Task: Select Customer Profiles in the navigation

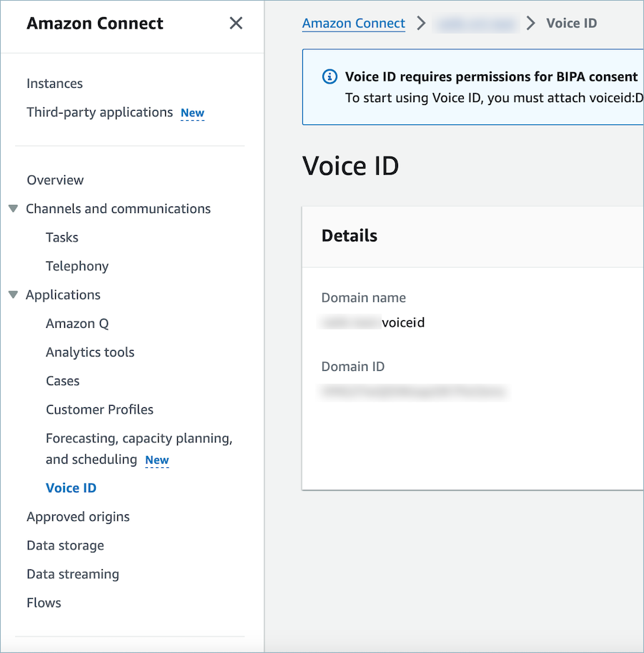Action: (99, 409)
